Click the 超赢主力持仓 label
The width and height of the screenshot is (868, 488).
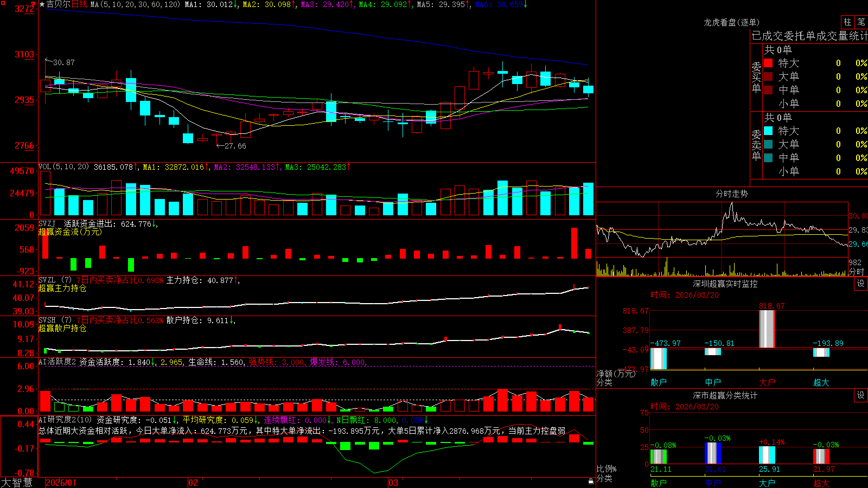(62, 288)
